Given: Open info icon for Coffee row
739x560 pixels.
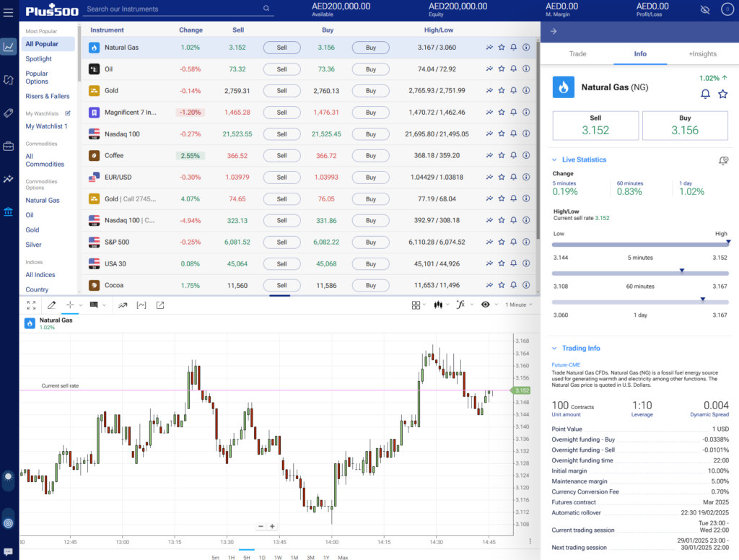Looking at the screenshot, I should click(526, 155).
